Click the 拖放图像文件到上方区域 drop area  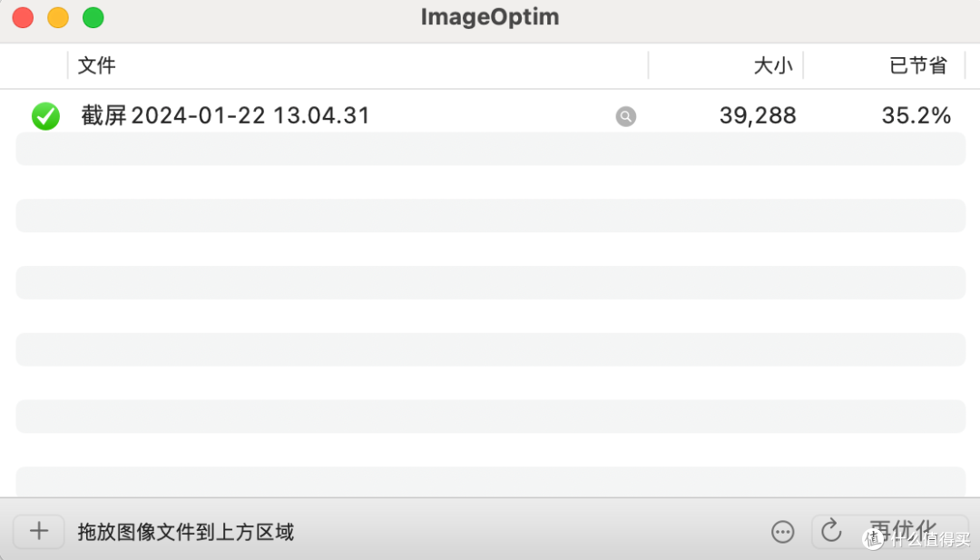(x=186, y=532)
